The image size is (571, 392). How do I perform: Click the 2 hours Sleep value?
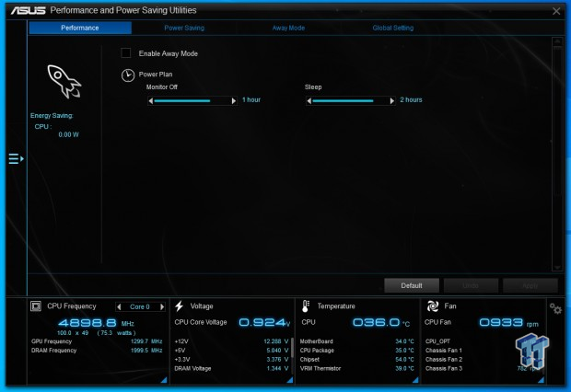click(411, 99)
